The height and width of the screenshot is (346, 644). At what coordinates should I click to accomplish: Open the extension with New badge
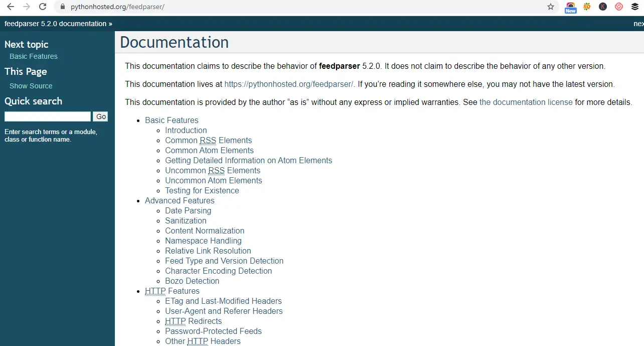[570, 7]
